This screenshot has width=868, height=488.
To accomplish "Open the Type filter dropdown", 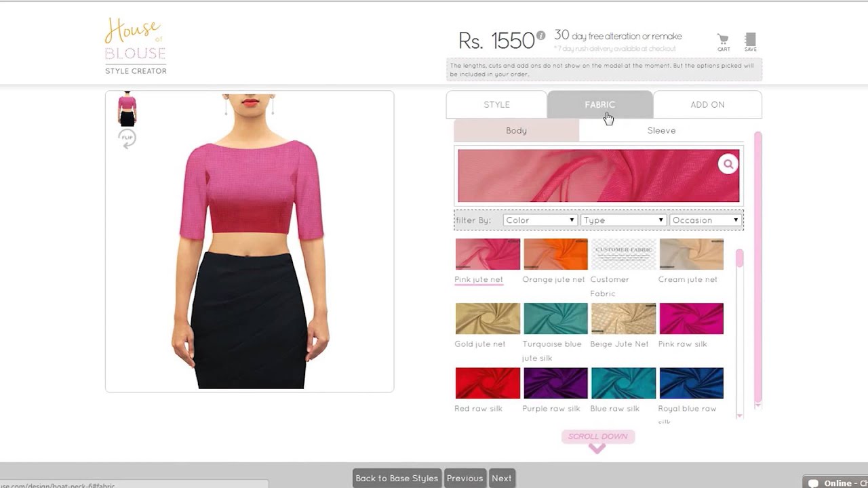I will click(623, 220).
